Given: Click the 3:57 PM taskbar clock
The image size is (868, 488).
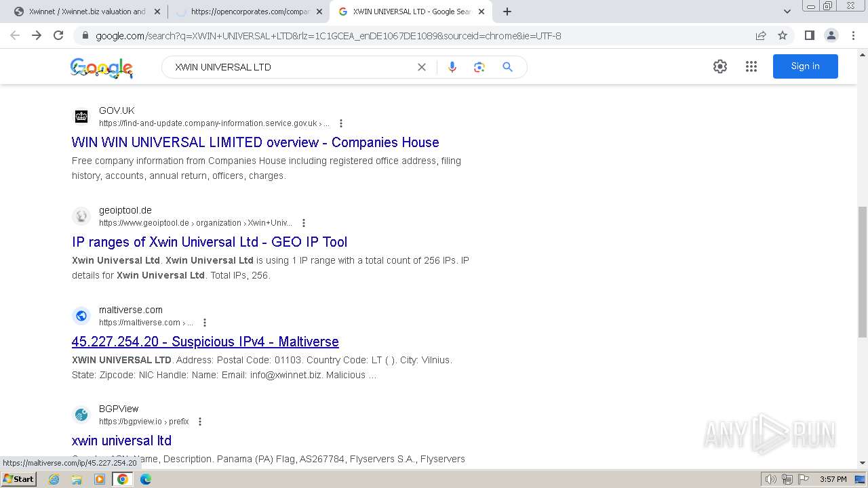Looking at the screenshot, I should (x=833, y=479).
